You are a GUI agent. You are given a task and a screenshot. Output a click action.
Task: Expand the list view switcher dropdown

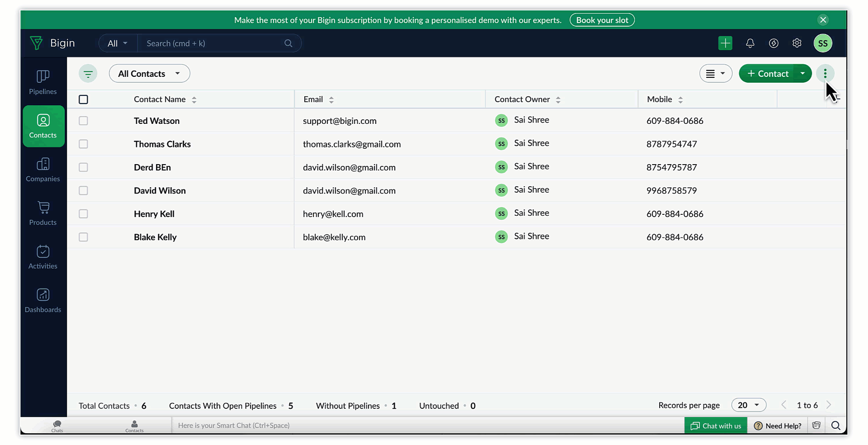pos(715,74)
